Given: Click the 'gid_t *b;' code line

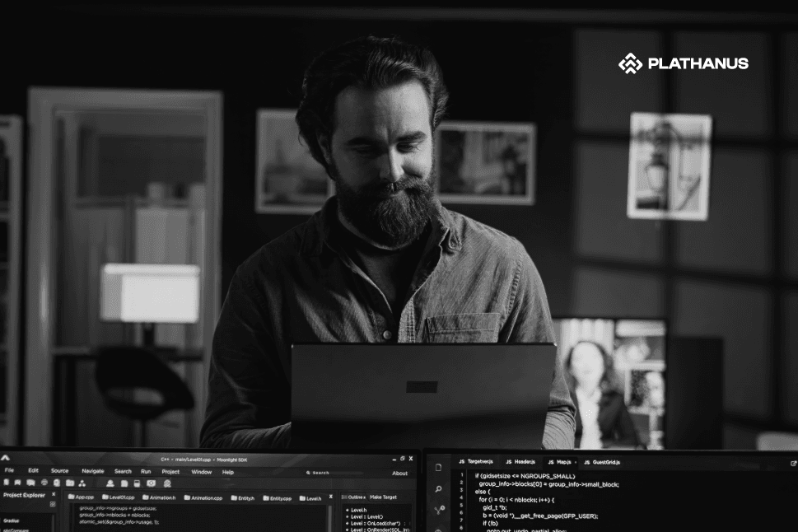Looking at the screenshot, I should (x=495, y=507).
